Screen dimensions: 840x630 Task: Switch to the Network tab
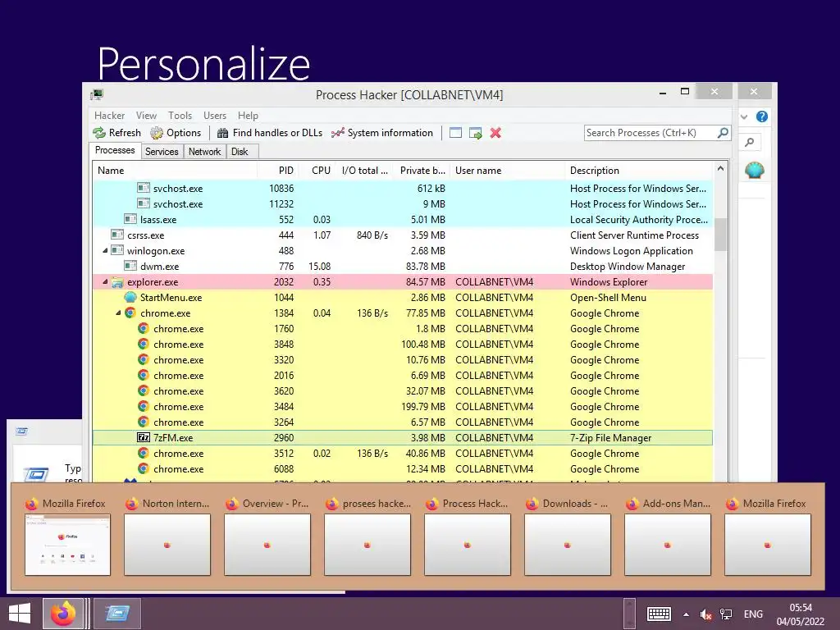click(x=204, y=152)
